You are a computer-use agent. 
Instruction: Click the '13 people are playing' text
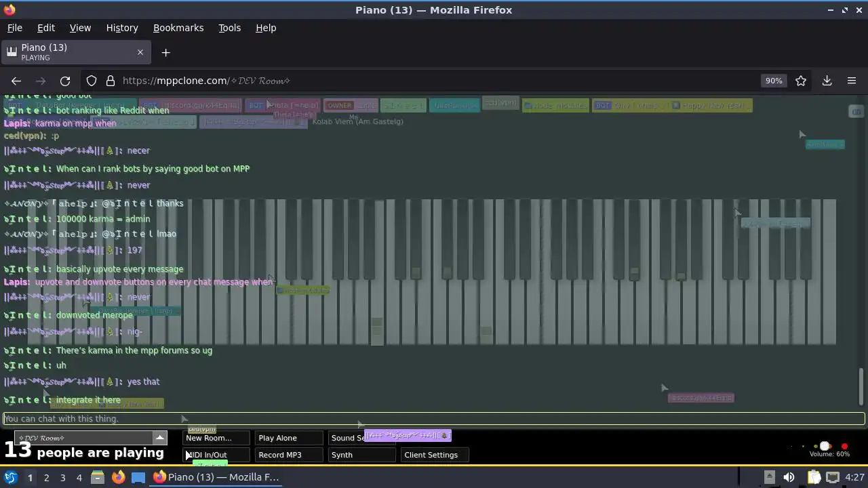[x=84, y=451]
